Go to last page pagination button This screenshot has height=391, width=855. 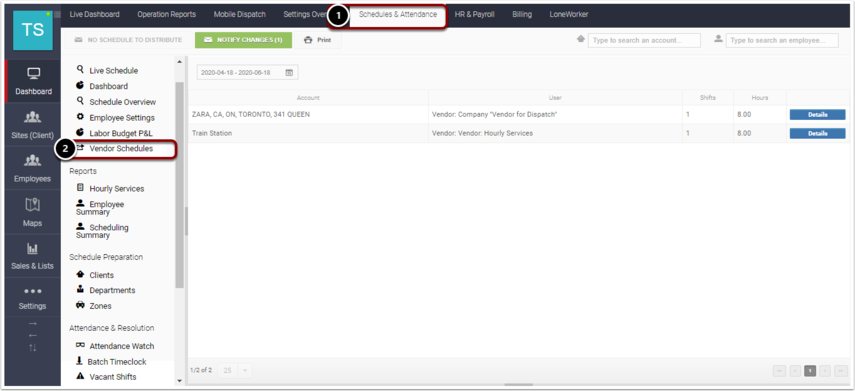[841, 371]
